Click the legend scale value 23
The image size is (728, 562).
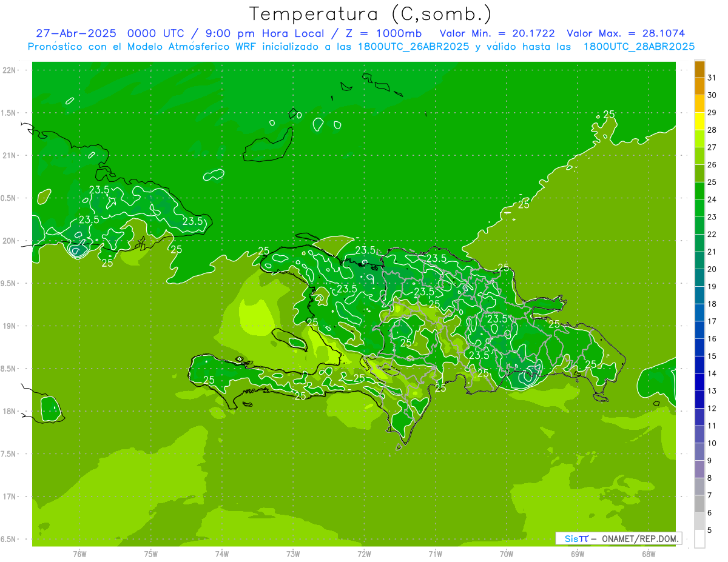click(712, 216)
